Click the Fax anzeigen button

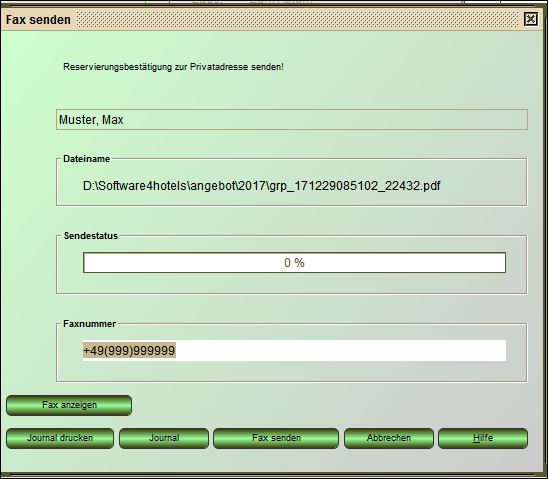(x=69, y=405)
